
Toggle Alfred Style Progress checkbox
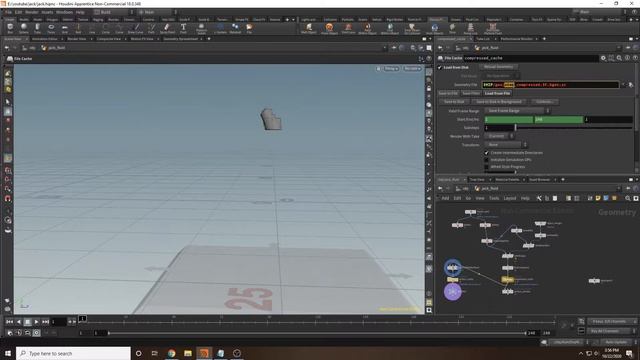coord(486,167)
